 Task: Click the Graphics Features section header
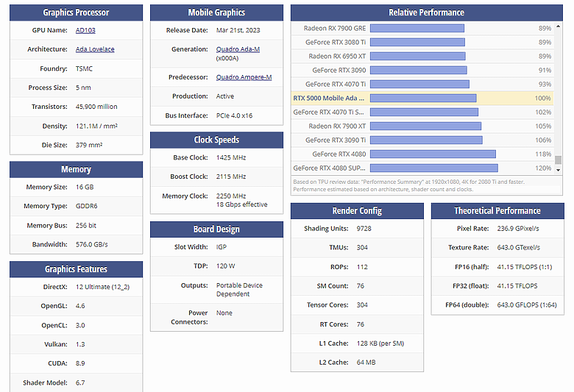click(76, 269)
